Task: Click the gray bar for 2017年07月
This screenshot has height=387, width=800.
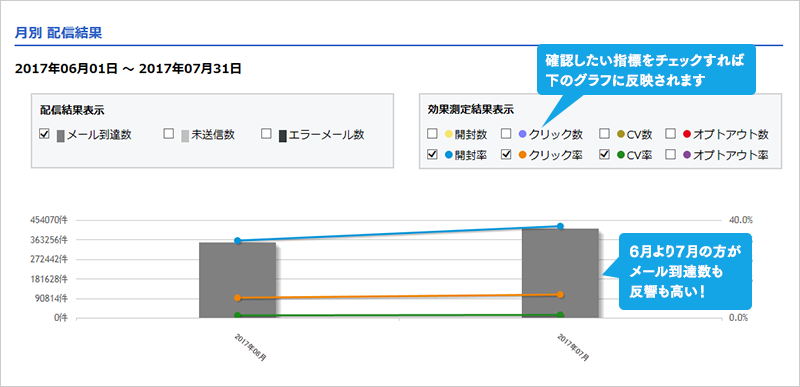Action: click(x=560, y=273)
